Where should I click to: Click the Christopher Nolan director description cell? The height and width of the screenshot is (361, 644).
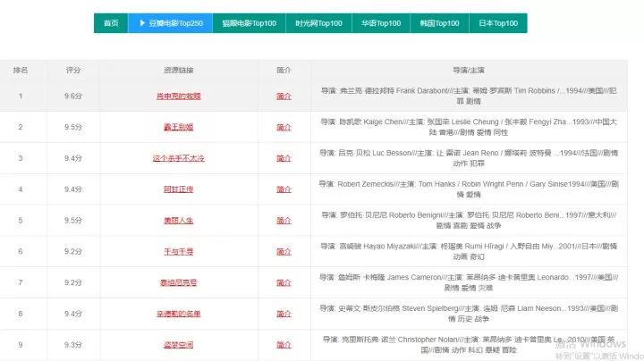pyautogui.click(x=469, y=345)
